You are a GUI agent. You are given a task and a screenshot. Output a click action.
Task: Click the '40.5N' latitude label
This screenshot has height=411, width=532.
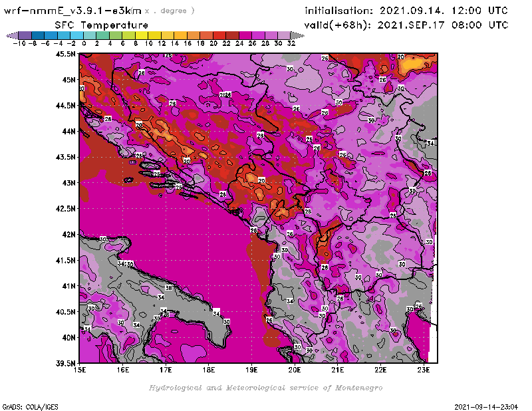click(x=65, y=311)
